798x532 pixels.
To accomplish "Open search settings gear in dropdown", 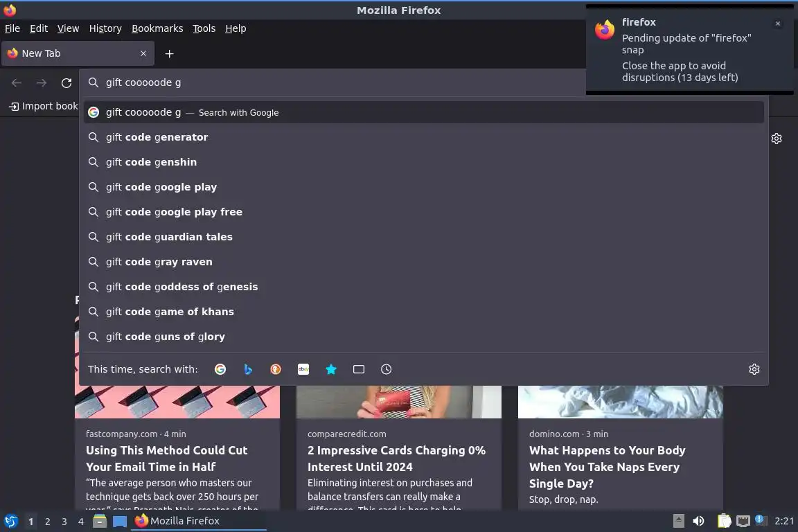I will coord(754,369).
